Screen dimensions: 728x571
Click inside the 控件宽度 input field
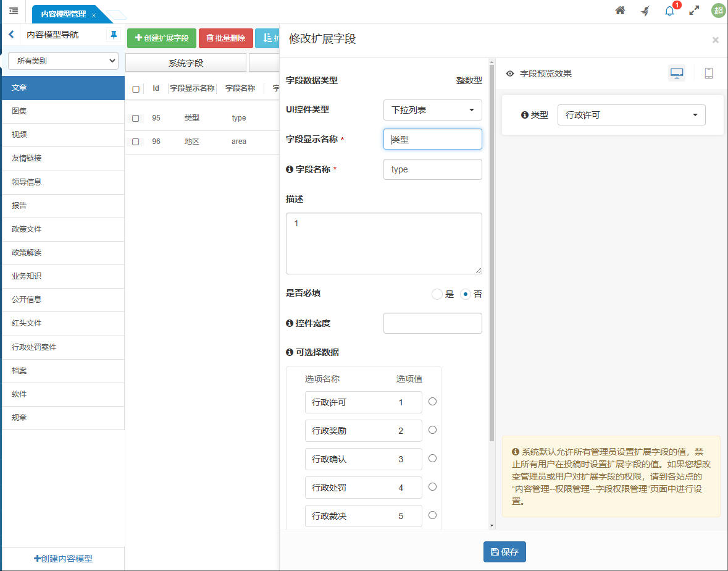(432, 323)
